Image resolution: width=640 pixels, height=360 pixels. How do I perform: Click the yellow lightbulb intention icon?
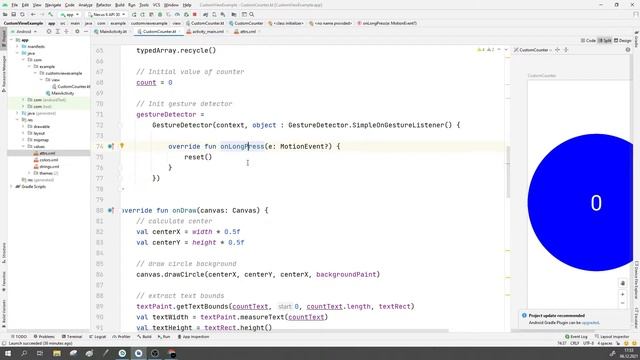[122, 146]
